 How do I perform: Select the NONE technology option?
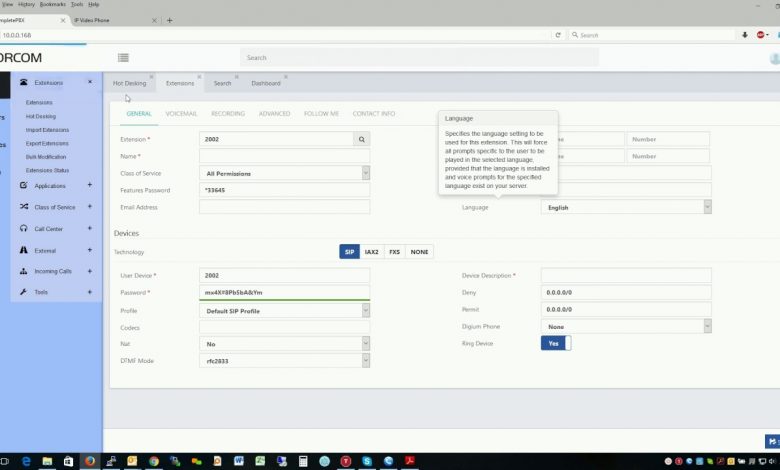[419, 252]
